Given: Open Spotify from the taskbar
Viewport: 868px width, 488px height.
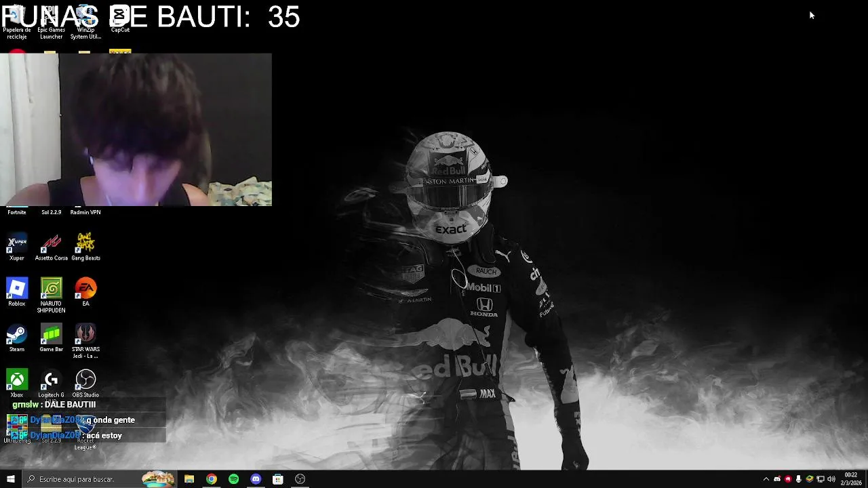Looking at the screenshot, I should [x=234, y=479].
